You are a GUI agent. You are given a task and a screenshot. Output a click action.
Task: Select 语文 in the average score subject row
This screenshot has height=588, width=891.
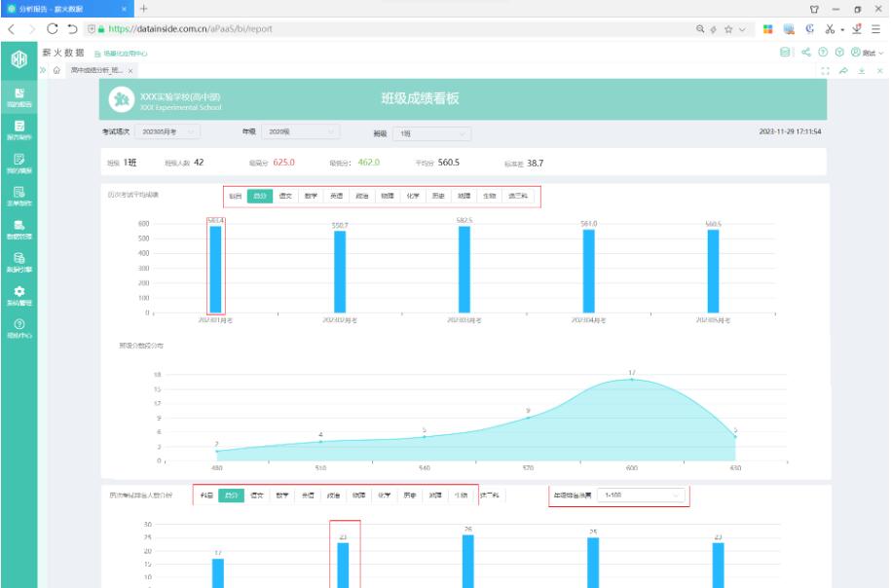pyautogui.click(x=285, y=196)
